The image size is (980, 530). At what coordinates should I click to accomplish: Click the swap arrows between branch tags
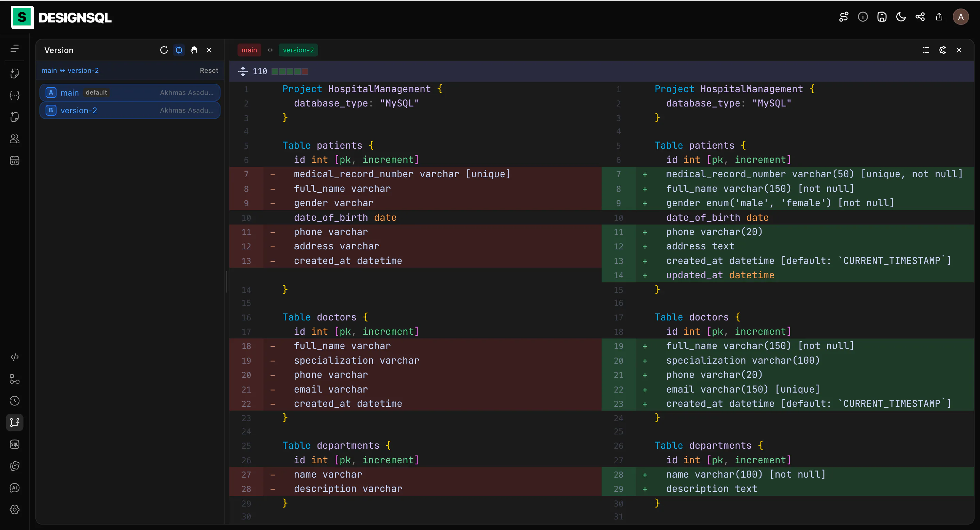(x=270, y=50)
